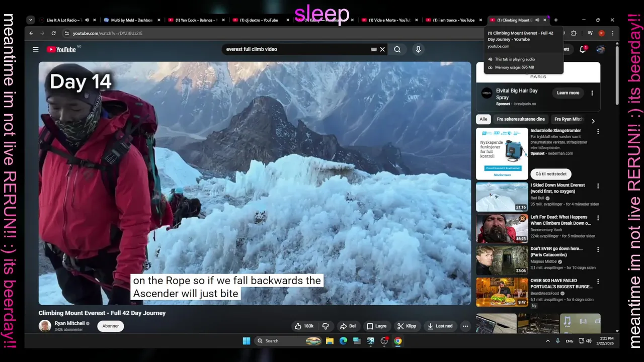Screen dimensions: 644x362
Task: Switch to the Multi by Meld Dashboard tab
Action: pos(132,20)
